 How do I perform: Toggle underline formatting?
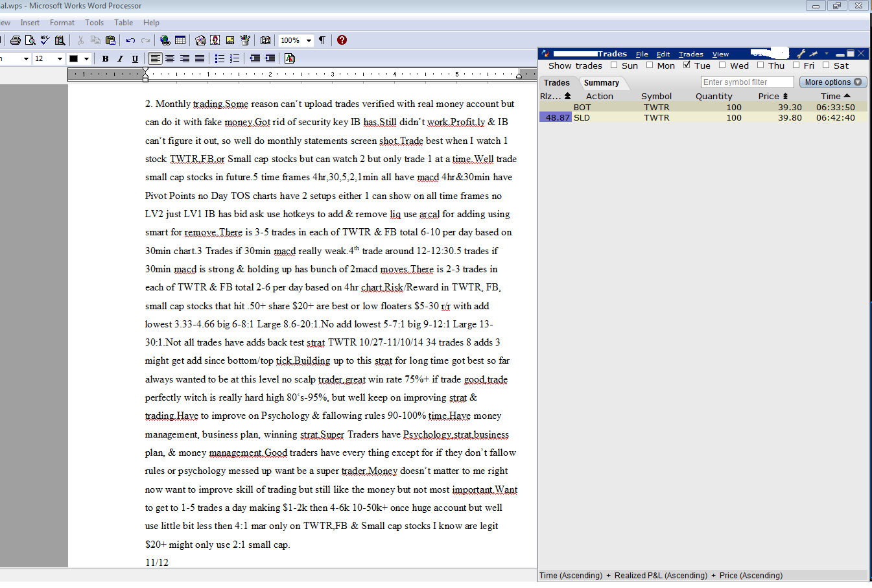pyautogui.click(x=135, y=58)
